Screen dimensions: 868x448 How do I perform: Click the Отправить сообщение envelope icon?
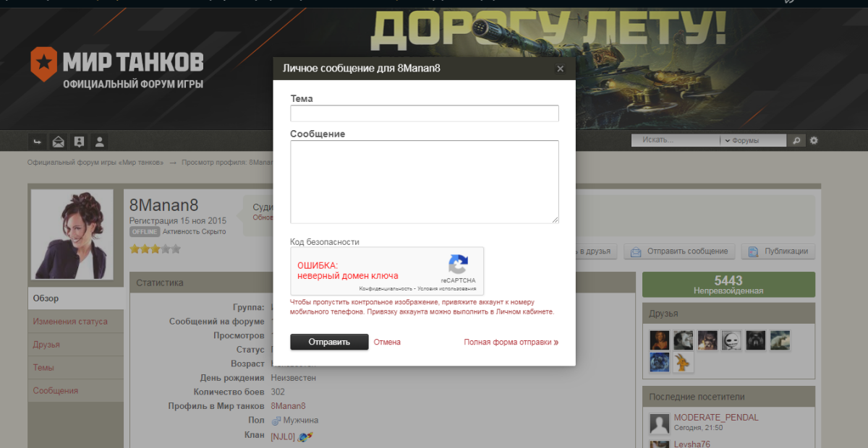coord(636,251)
